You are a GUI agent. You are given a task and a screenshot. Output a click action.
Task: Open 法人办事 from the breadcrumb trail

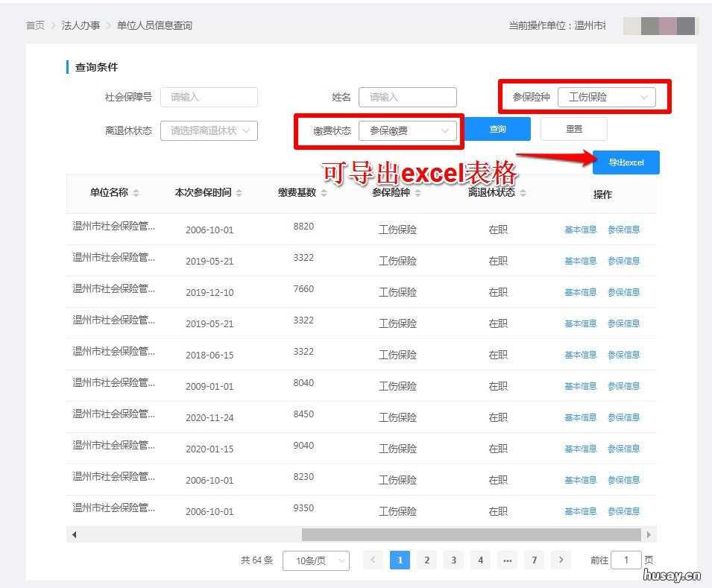[81, 25]
